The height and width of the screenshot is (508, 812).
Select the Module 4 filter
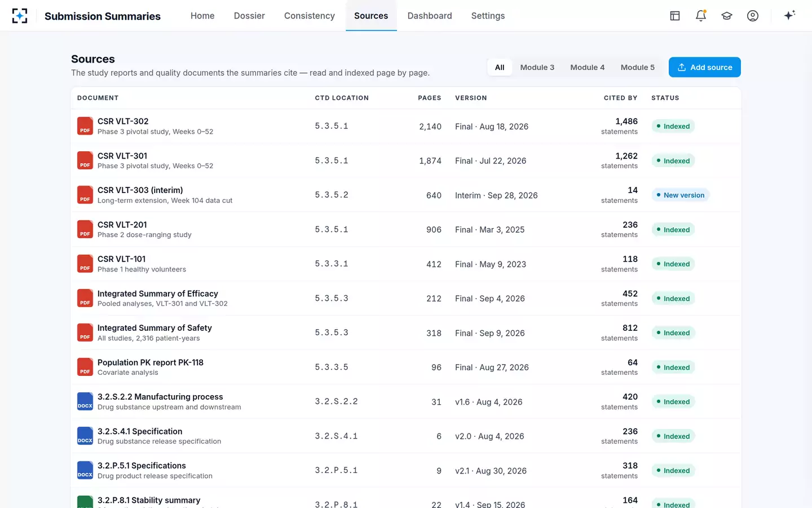(x=587, y=67)
